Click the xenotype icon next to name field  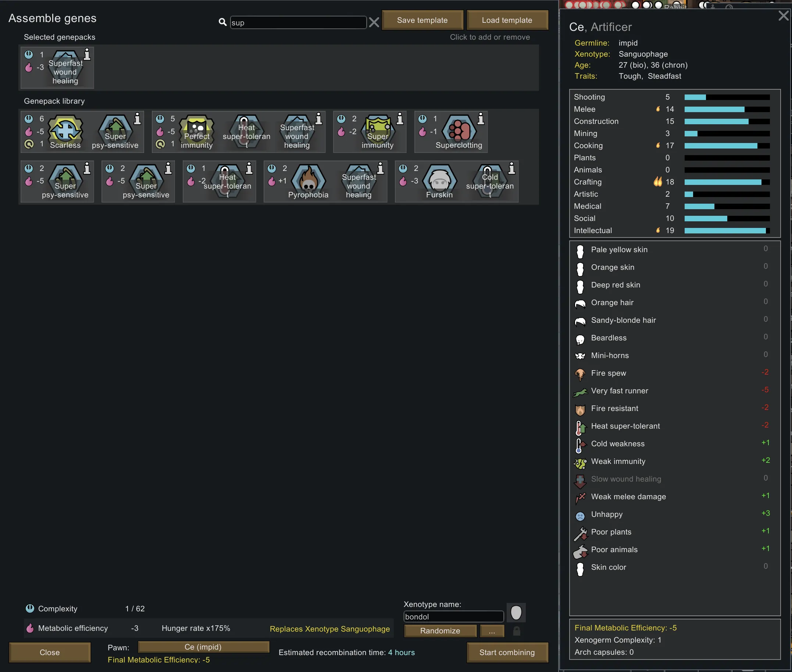click(516, 613)
